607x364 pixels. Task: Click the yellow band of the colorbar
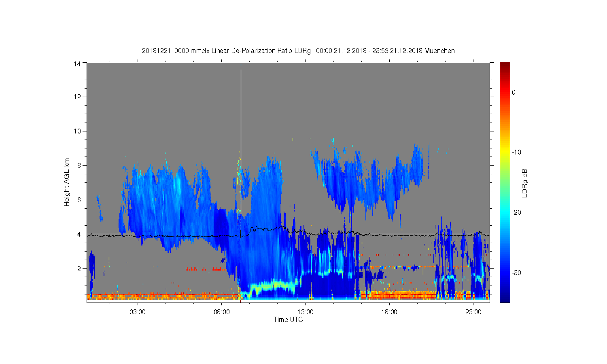tap(505, 152)
